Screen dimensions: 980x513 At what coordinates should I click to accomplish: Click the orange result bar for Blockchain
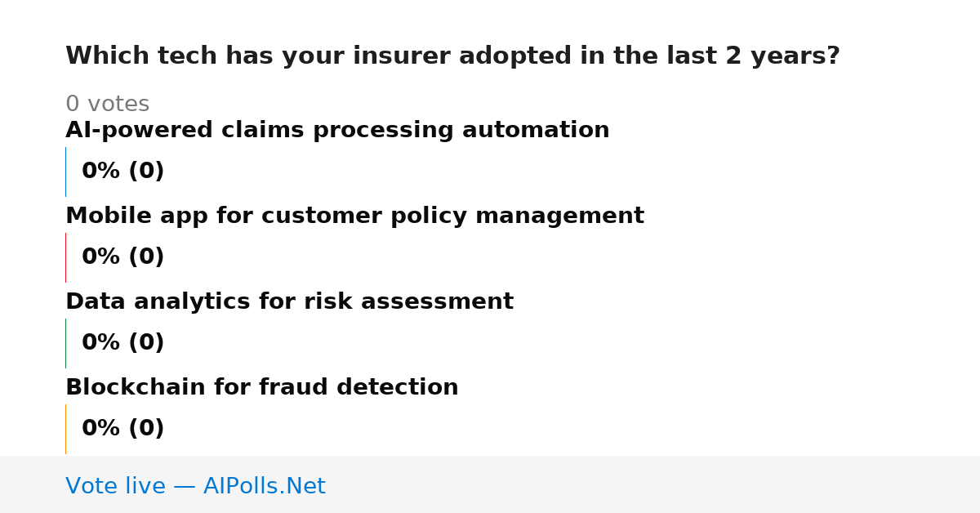[x=65, y=429]
